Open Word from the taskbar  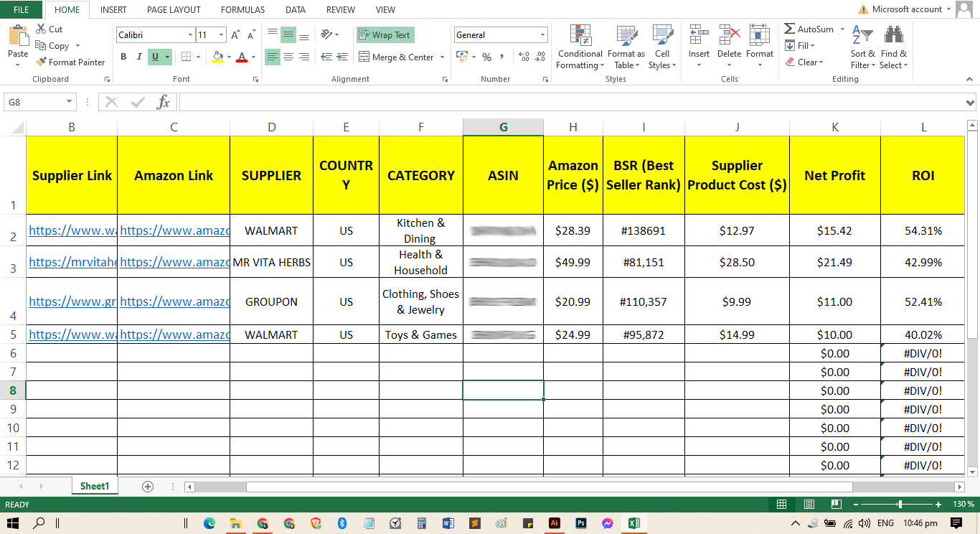point(449,523)
